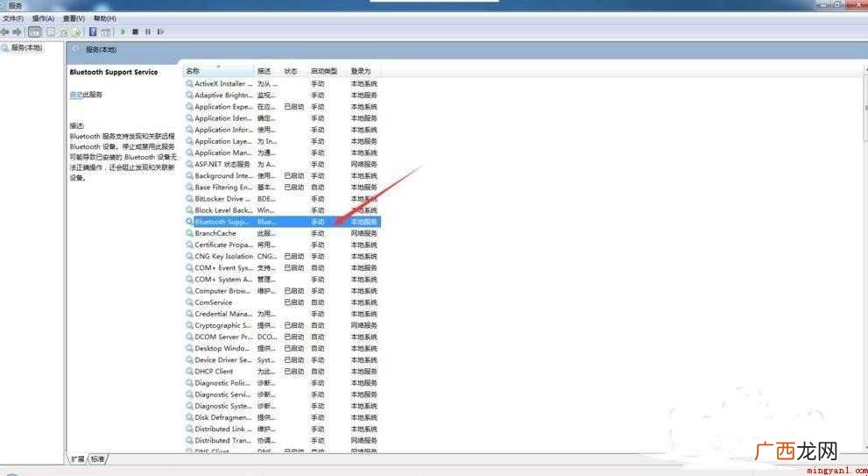Select the Distributed Tran... service row
868x476 pixels.
click(x=282, y=441)
